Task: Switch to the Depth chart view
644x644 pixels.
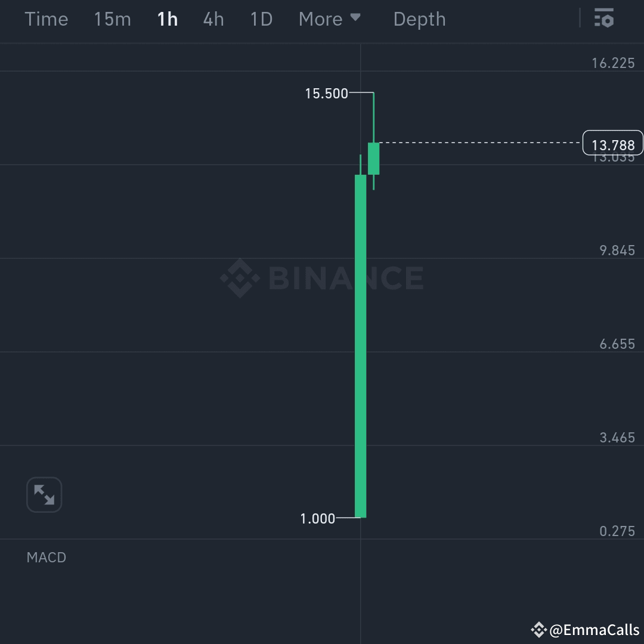Action: tap(419, 18)
